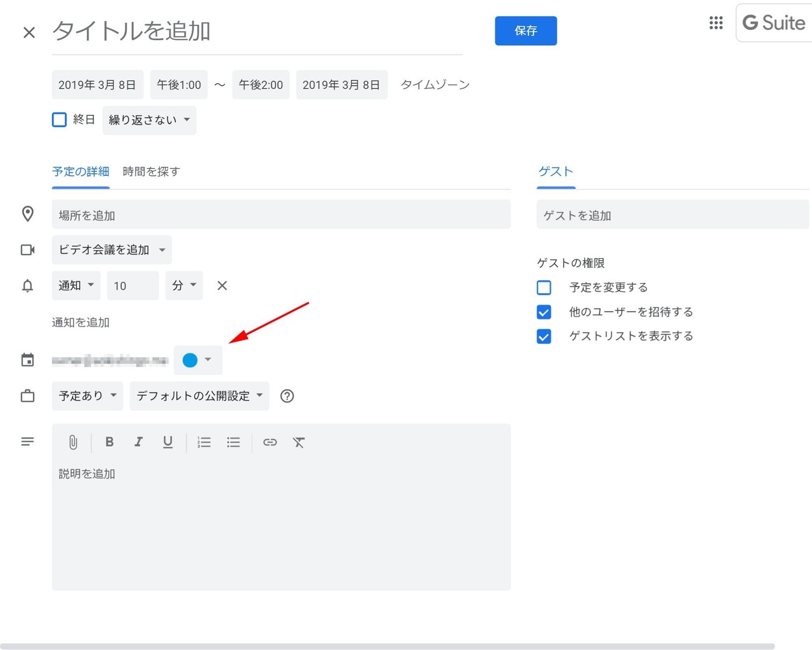Click the horizontal scrollbar at bottom
The image size is (812, 650).
click(387, 646)
